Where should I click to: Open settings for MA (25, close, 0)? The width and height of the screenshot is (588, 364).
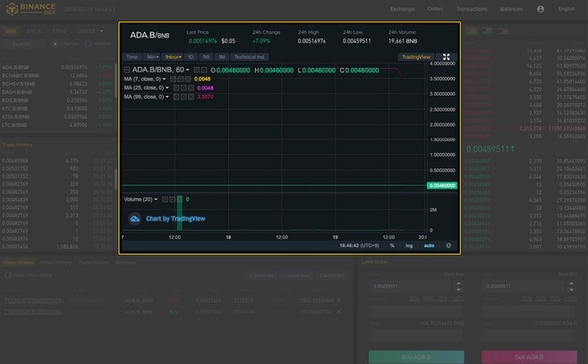tap(183, 88)
